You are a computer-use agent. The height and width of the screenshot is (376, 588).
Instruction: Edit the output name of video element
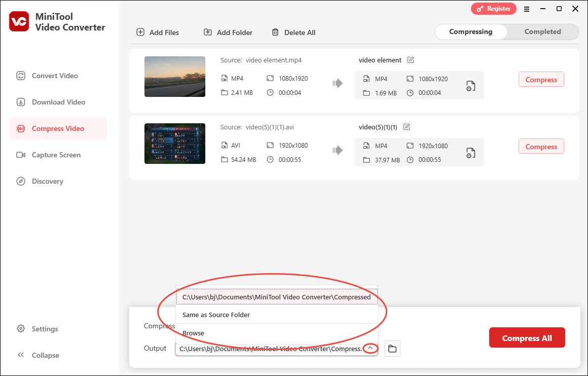coord(411,60)
